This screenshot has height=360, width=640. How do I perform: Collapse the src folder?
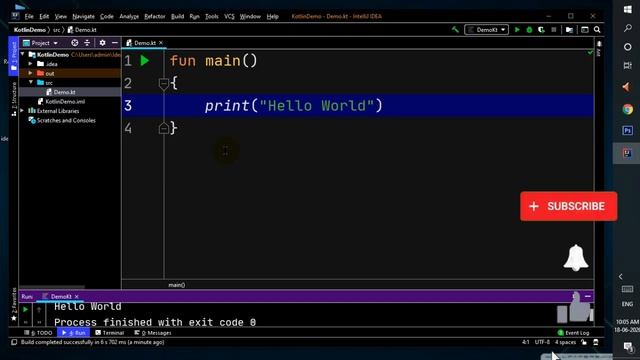31,82
